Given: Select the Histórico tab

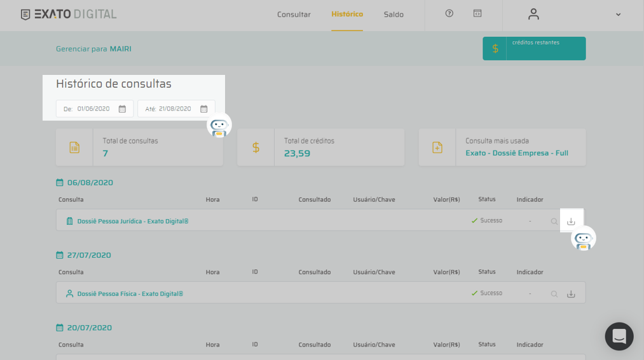Looking at the screenshot, I should tap(347, 14).
